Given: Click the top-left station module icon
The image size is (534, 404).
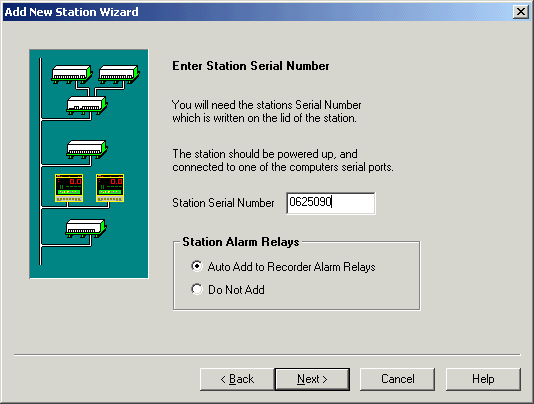Looking at the screenshot, I should coord(72,74).
